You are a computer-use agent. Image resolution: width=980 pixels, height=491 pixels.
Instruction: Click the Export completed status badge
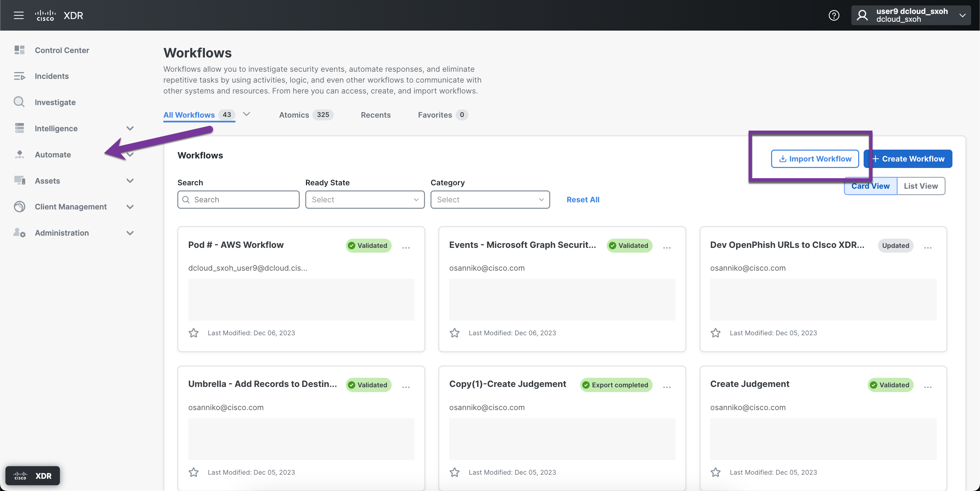click(616, 385)
